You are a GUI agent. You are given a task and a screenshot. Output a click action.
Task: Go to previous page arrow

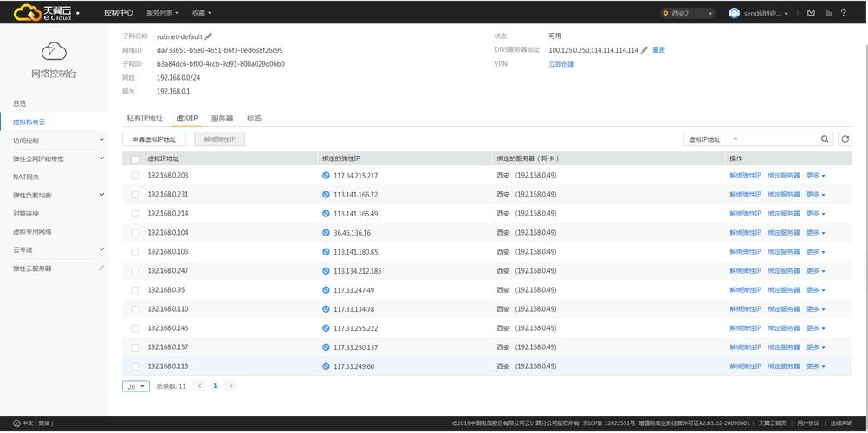coord(200,386)
